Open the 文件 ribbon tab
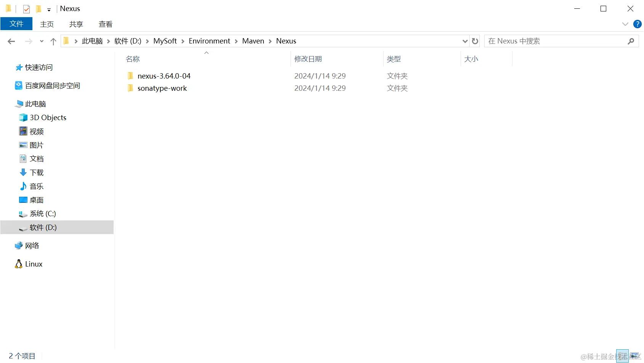This screenshot has height=363, width=644. pos(16,24)
